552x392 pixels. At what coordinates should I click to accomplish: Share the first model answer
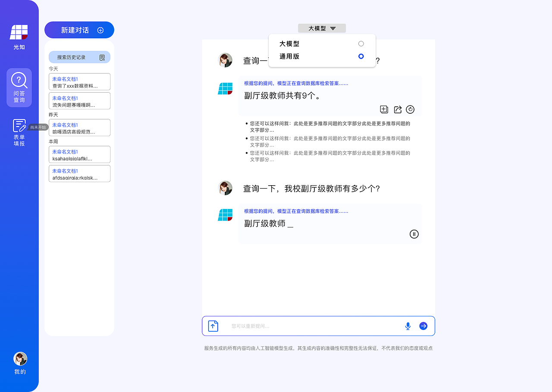(397, 109)
